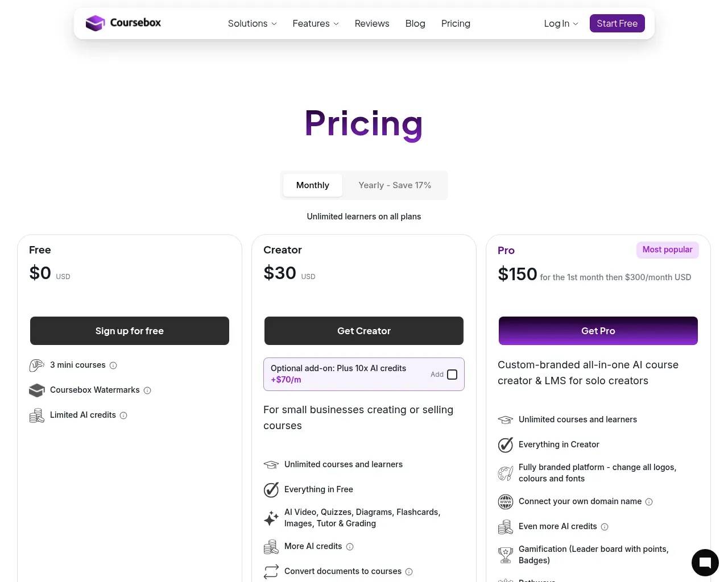This screenshot has width=728, height=582.
Task: Click Sign up for free button
Action: (x=130, y=331)
